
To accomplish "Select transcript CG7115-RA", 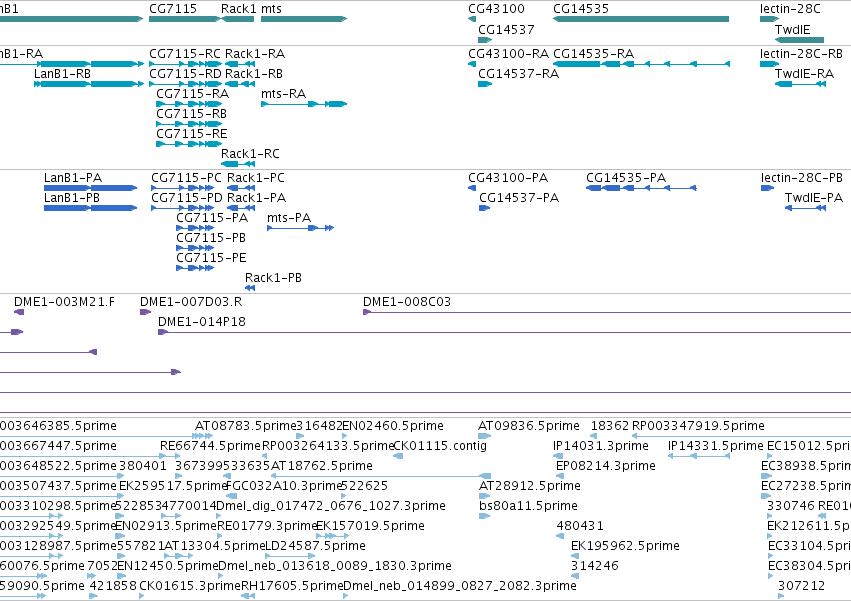I will click(193, 94).
